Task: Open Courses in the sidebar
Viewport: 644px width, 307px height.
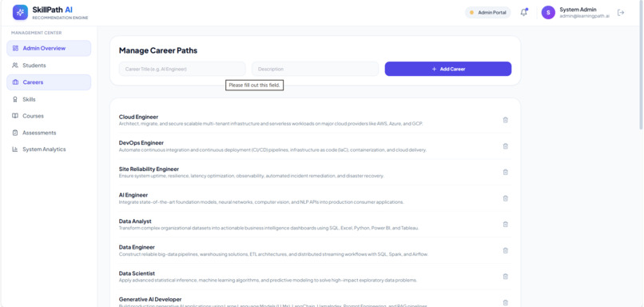Action: pyautogui.click(x=49, y=116)
